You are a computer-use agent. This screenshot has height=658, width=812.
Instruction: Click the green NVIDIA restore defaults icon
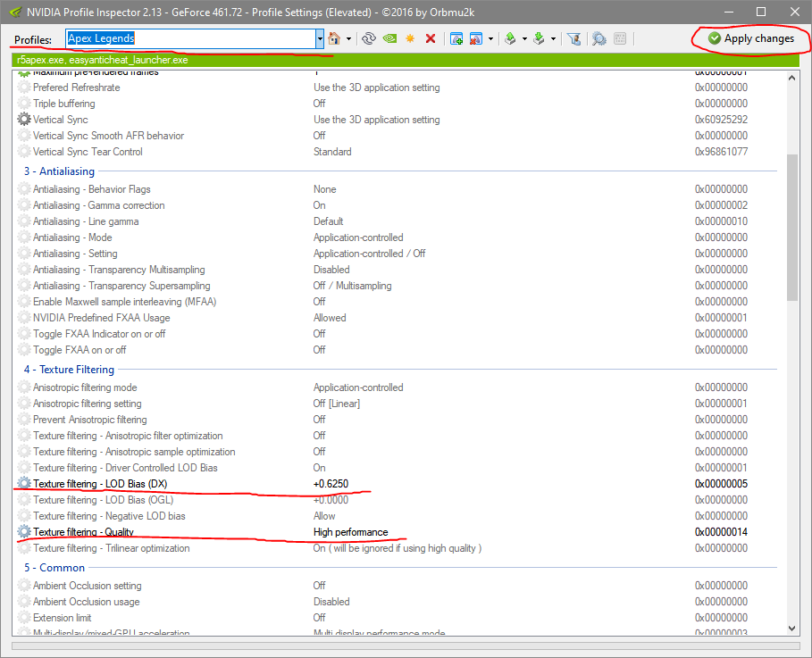click(389, 38)
